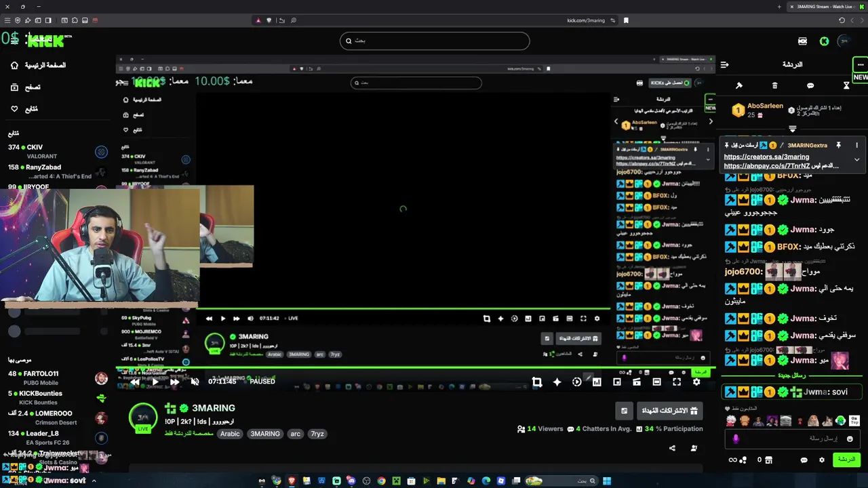Collapse the chat panel with arrow icon
The width and height of the screenshot is (868, 488).
point(725,65)
